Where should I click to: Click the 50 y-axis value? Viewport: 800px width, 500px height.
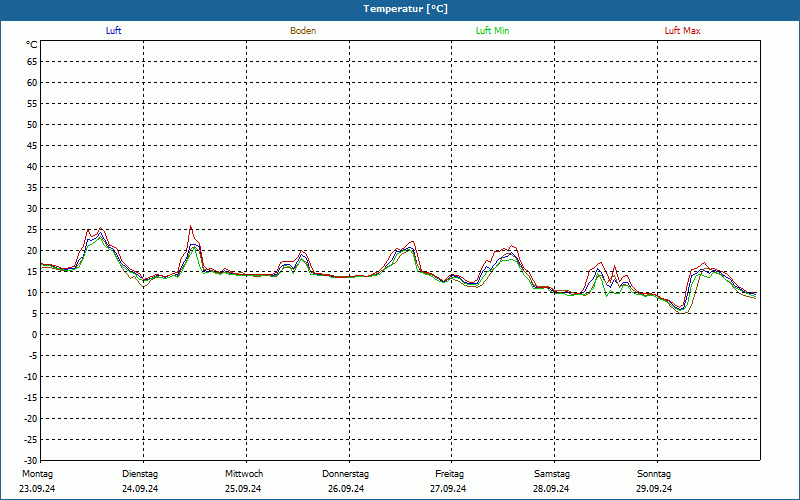tap(32, 124)
